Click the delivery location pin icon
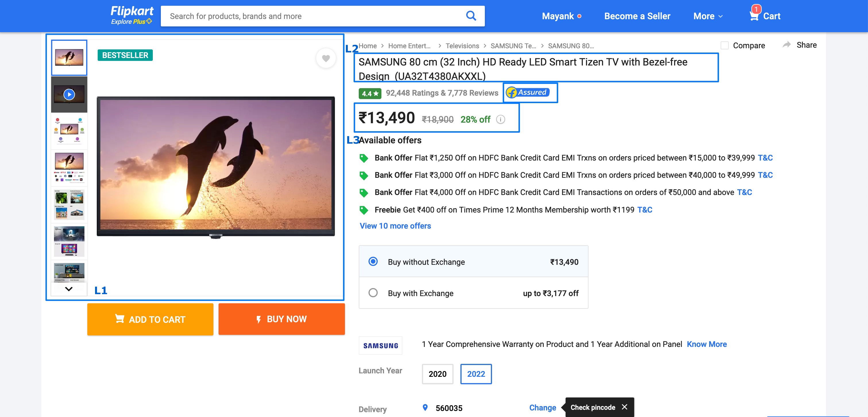 point(425,408)
